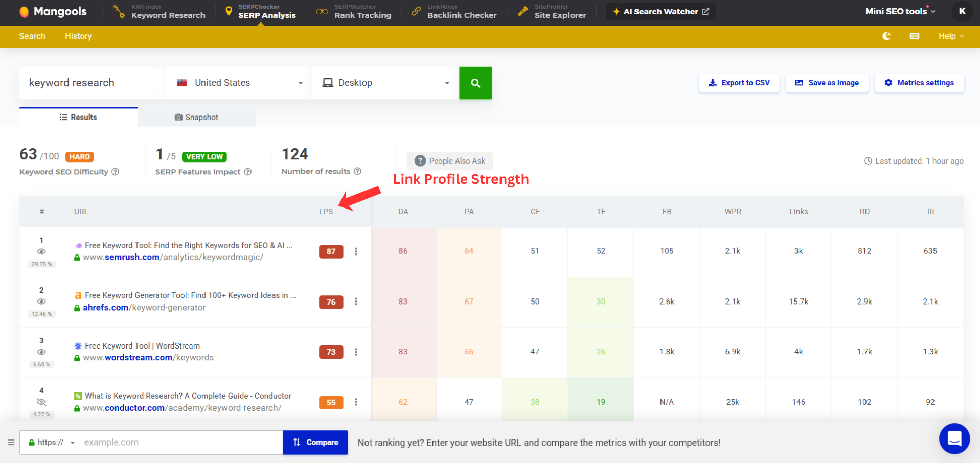Click the example.com URL input
The height and width of the screenshot is (463, 980).
[181, 443]
